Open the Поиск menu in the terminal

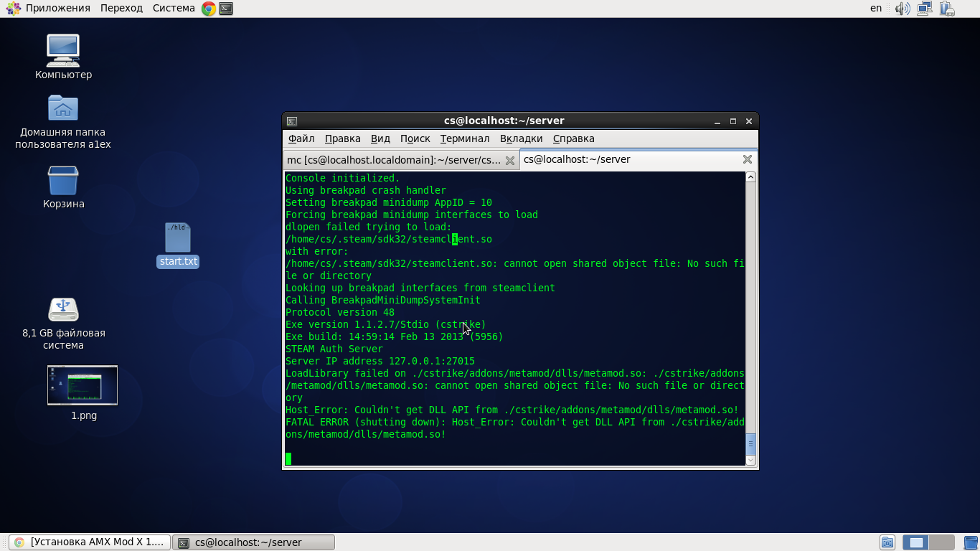pyautogui.click(x=415, y=138)
